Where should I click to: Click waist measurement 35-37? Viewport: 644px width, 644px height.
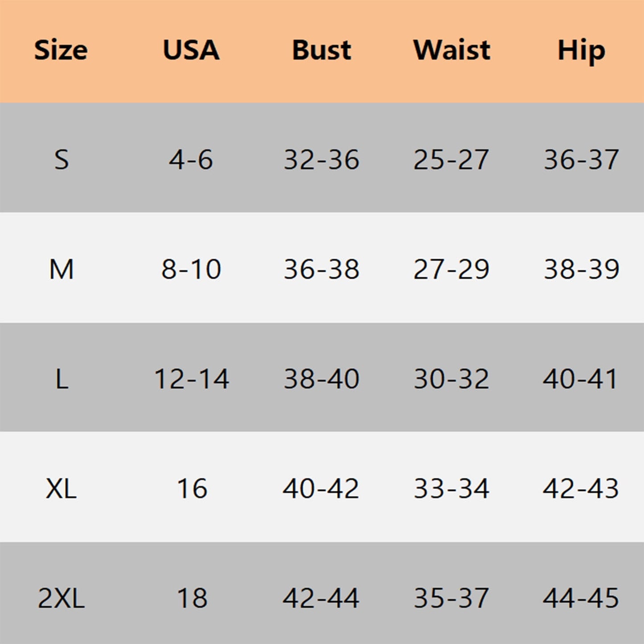tap(451, 599)
